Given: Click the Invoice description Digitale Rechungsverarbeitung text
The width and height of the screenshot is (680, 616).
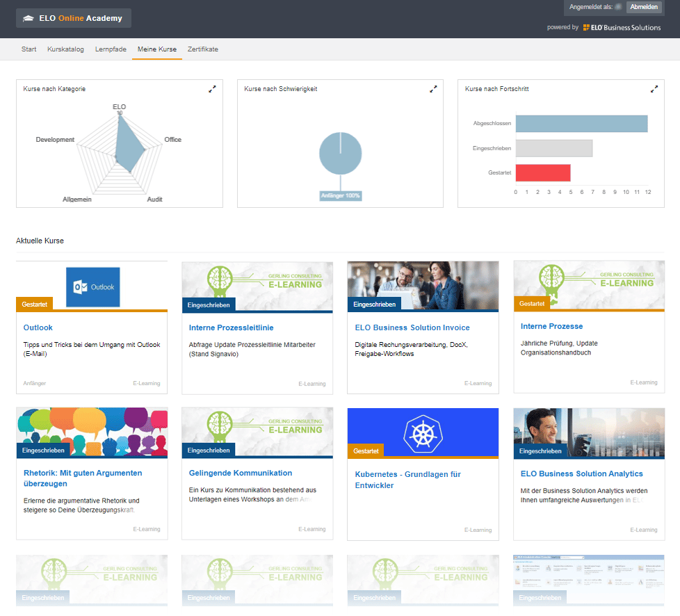Looking at the screenshot, I should 411,349.
